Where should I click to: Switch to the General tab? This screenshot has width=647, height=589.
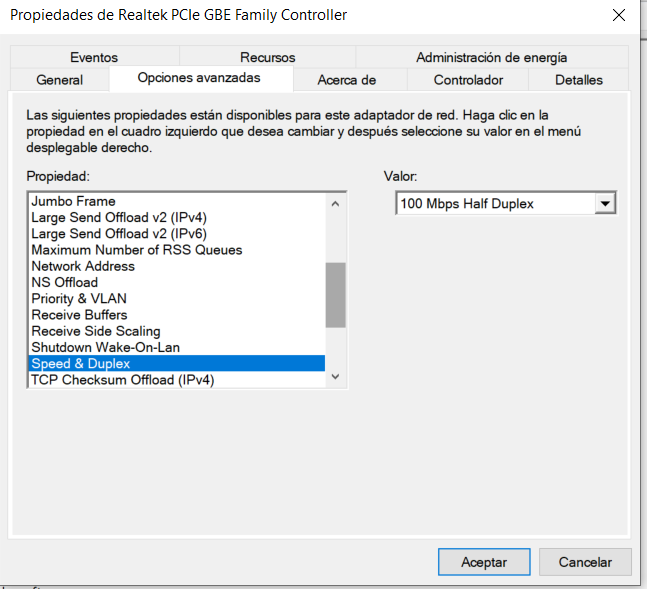59,80
